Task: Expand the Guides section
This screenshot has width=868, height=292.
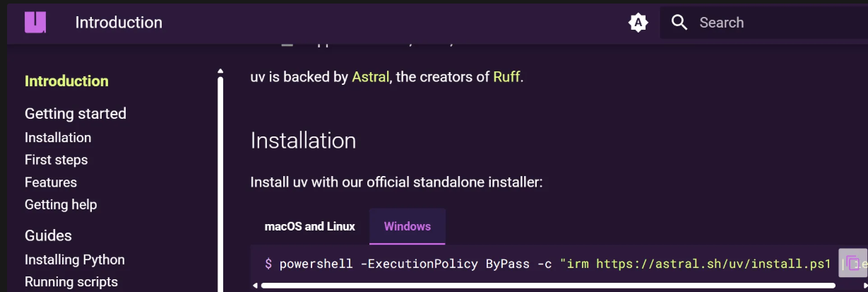Action: (48, 235)
